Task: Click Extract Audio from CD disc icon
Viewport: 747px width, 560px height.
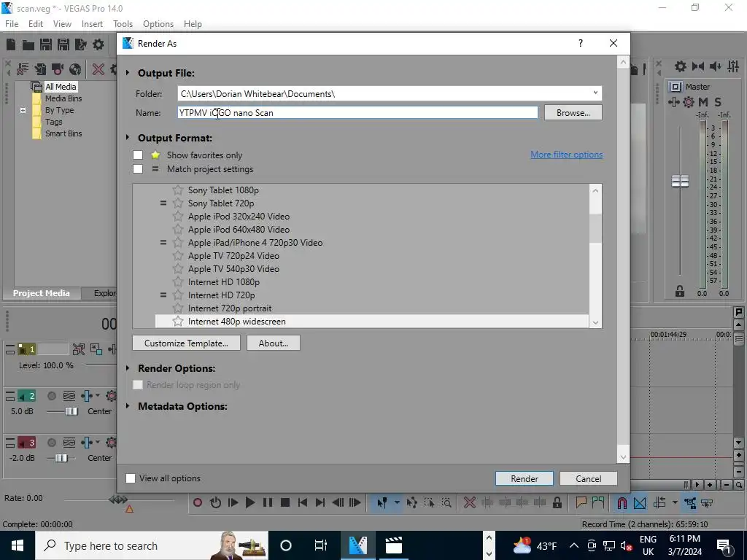Action: click(75, 69)
